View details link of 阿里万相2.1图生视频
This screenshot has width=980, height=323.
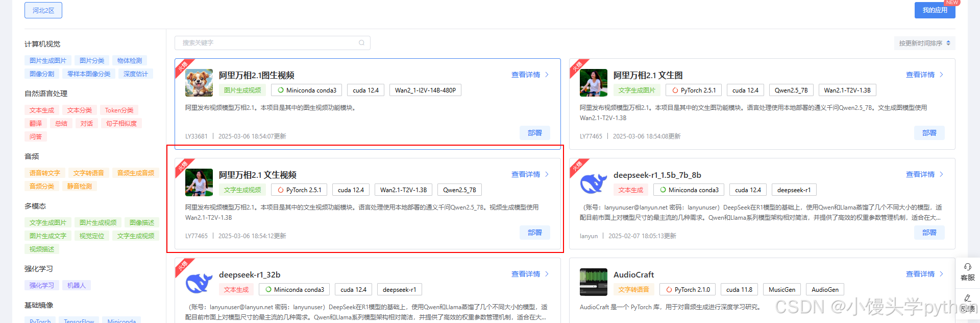(526, 75)
